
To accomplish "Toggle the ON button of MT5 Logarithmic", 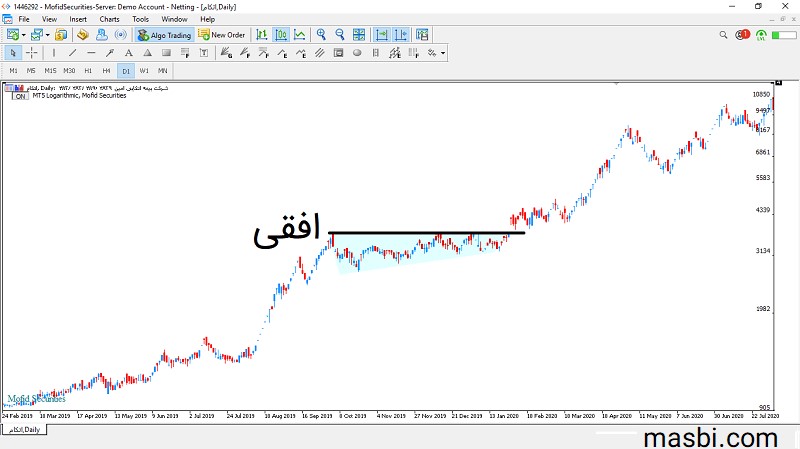I will click(x=19, y=96).
